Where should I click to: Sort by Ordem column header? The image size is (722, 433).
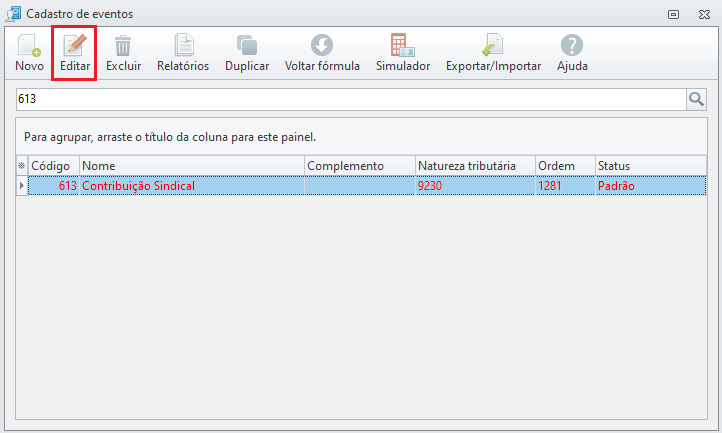click(565, 166)
